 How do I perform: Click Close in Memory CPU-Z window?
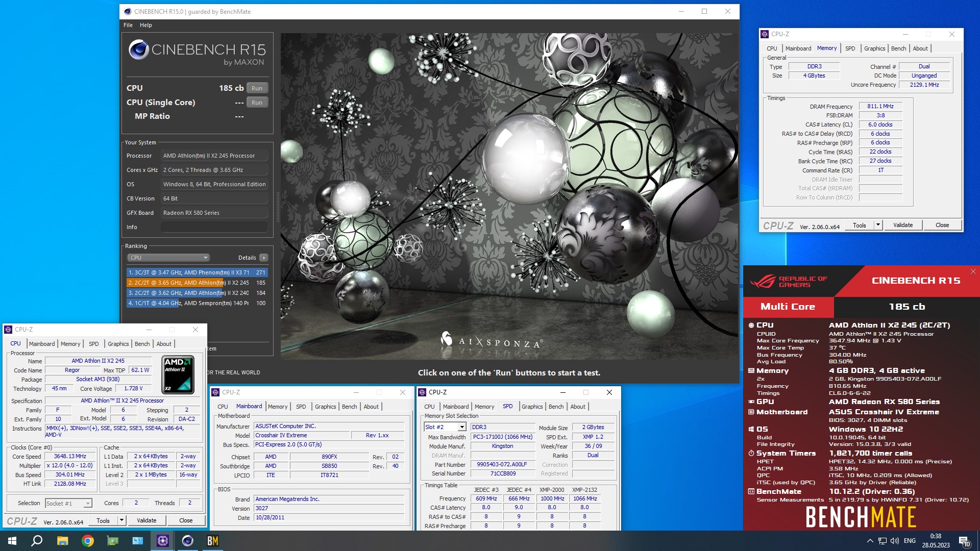click(942, 225)
